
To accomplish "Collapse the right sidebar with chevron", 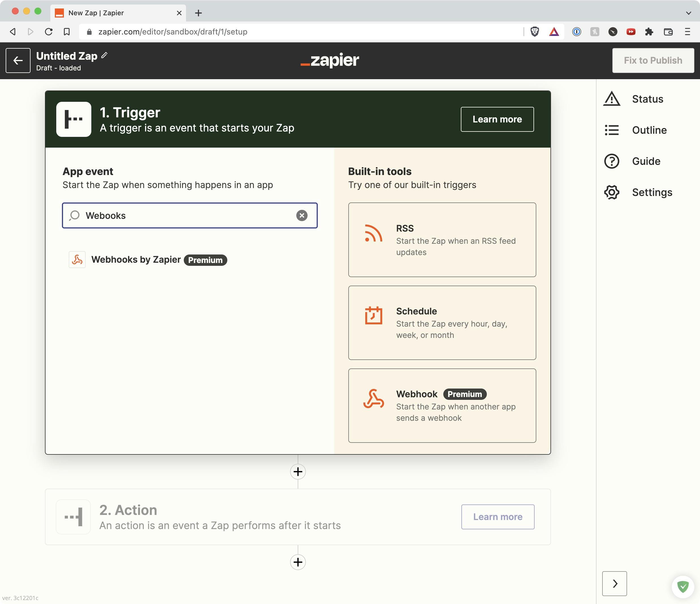I will click(614, 583).
